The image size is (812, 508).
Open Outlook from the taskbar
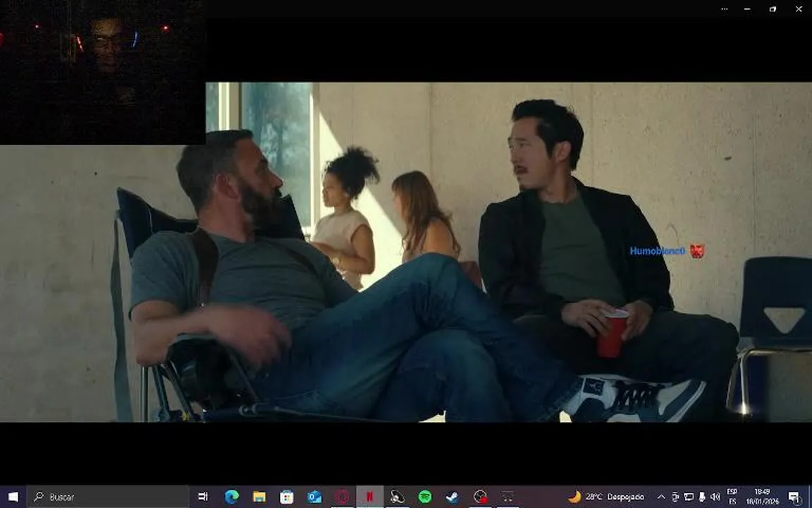tap(314, 497)
